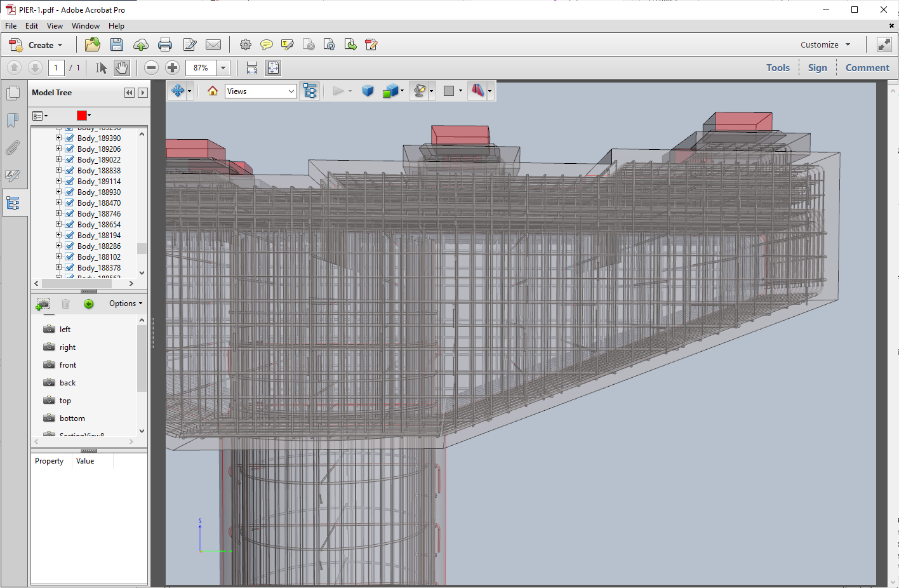Click the Zoom In plus button
This screenshot has width=899, height=588.
pos(172,68)
